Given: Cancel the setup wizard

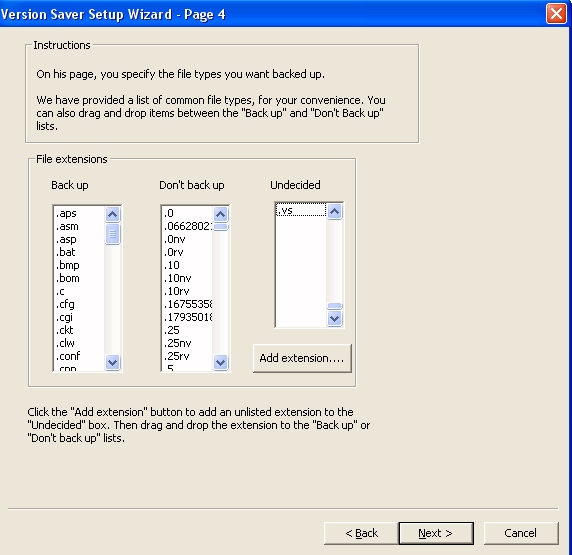Looking at the screenshot, I should point(521,533).
